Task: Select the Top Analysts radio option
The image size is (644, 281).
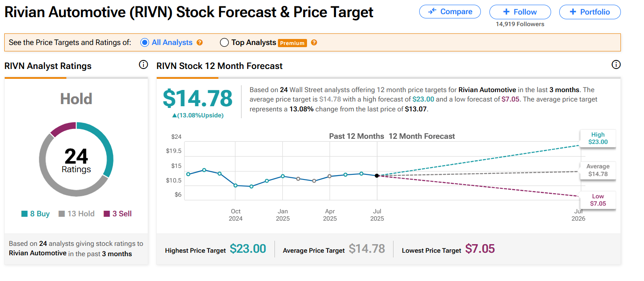Action: click(224, 42)
